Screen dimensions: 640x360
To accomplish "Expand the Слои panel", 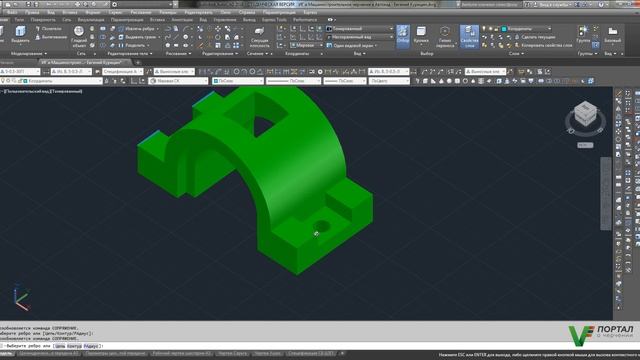I will pos(516,53).
